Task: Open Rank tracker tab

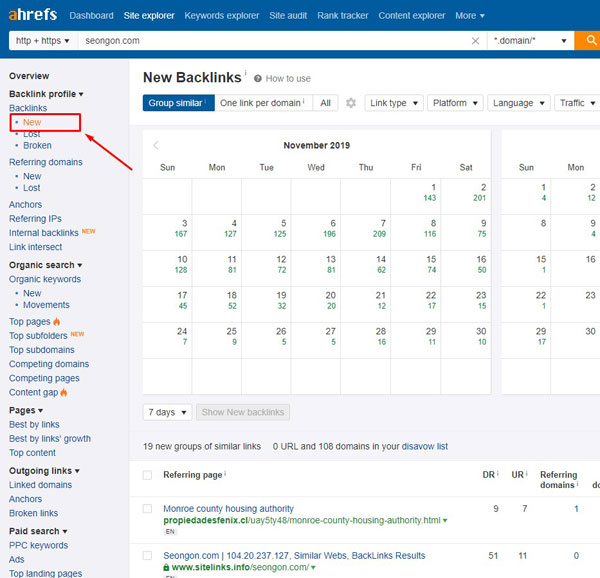Action: coord(342,16)
